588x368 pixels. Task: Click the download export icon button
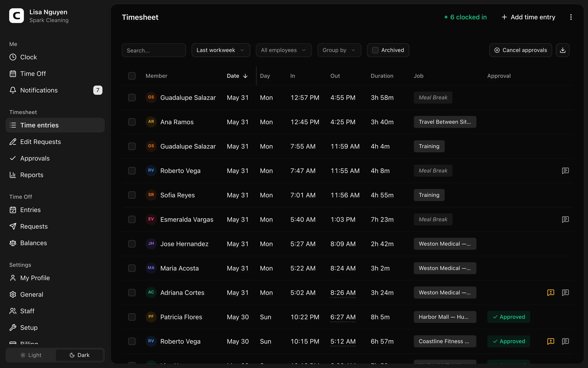(562, 50)
